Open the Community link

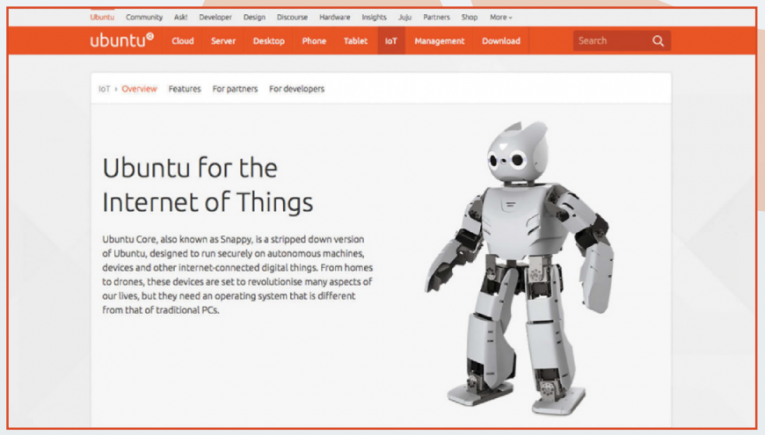[144, 17]
